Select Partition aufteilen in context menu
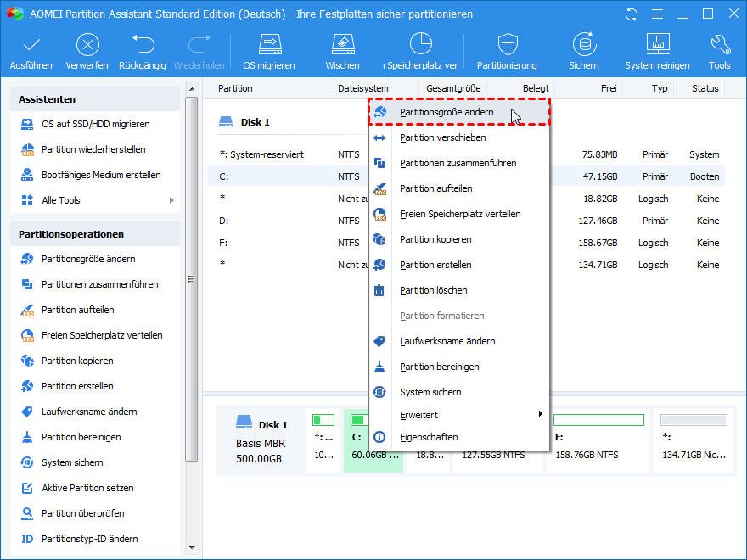 pyautogui.click(x=459, y=188)
